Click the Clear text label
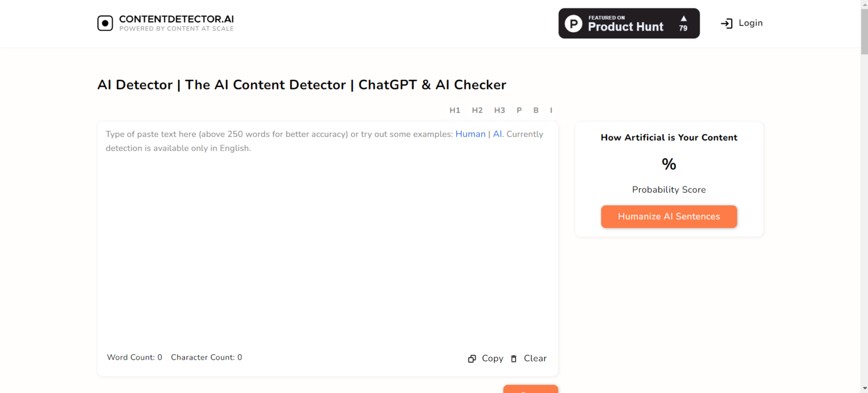868x393 pixels. pyautogui.click(x=535, y=358)
